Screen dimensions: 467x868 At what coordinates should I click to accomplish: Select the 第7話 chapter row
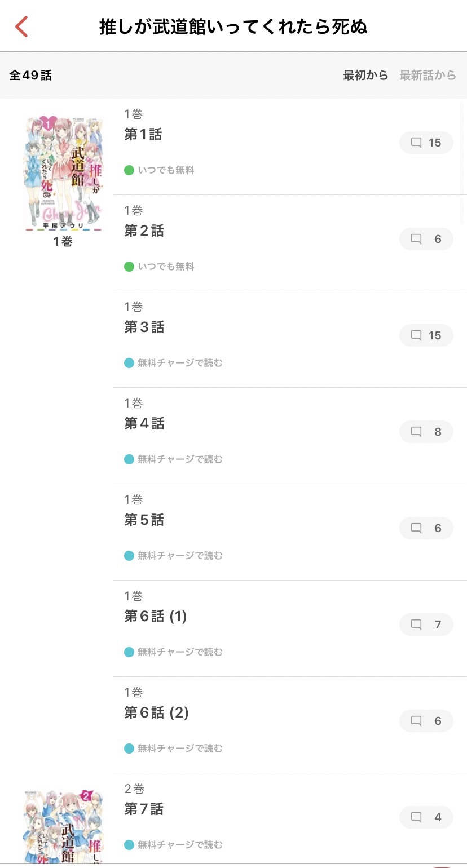(144, 809)
